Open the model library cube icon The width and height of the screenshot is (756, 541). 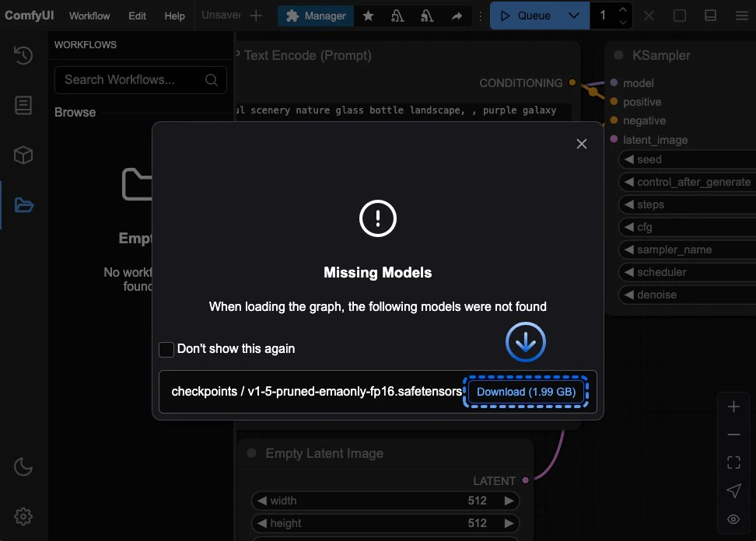tap(23, 155)
